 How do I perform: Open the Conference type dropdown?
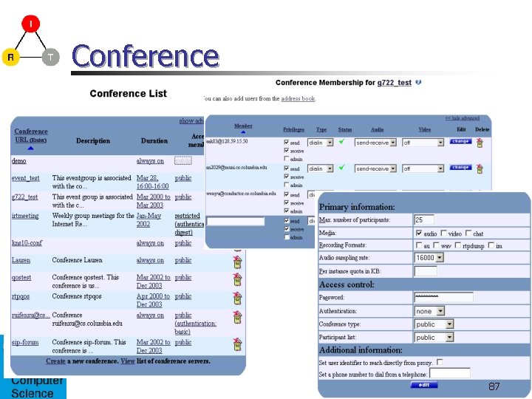(x=434, y=324)
